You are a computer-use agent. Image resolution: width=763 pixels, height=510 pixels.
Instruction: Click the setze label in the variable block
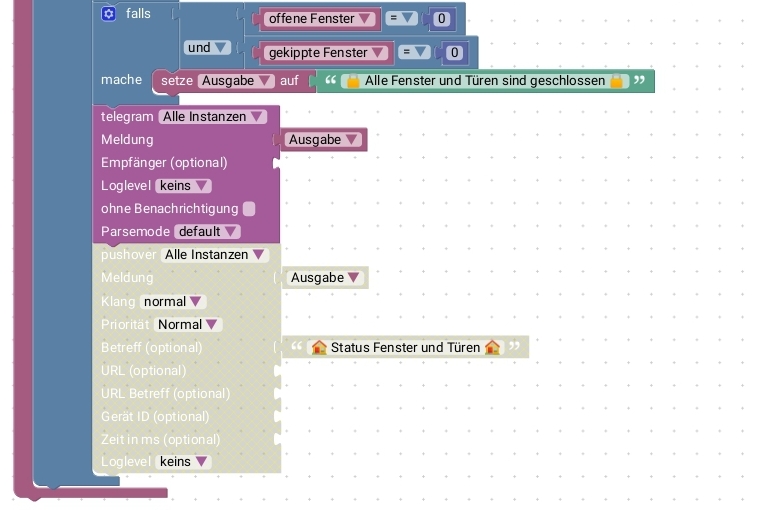tap(177, 81)
